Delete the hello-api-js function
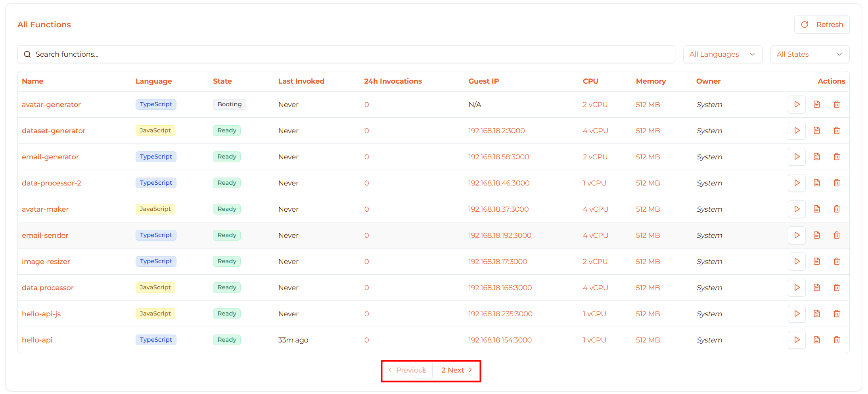This screenshot has width=868, height=394. [x=837, y=314]
